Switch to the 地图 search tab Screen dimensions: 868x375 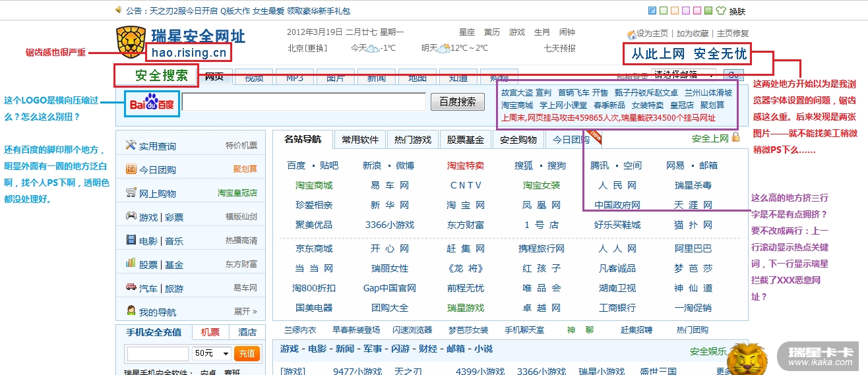point(418,77)
